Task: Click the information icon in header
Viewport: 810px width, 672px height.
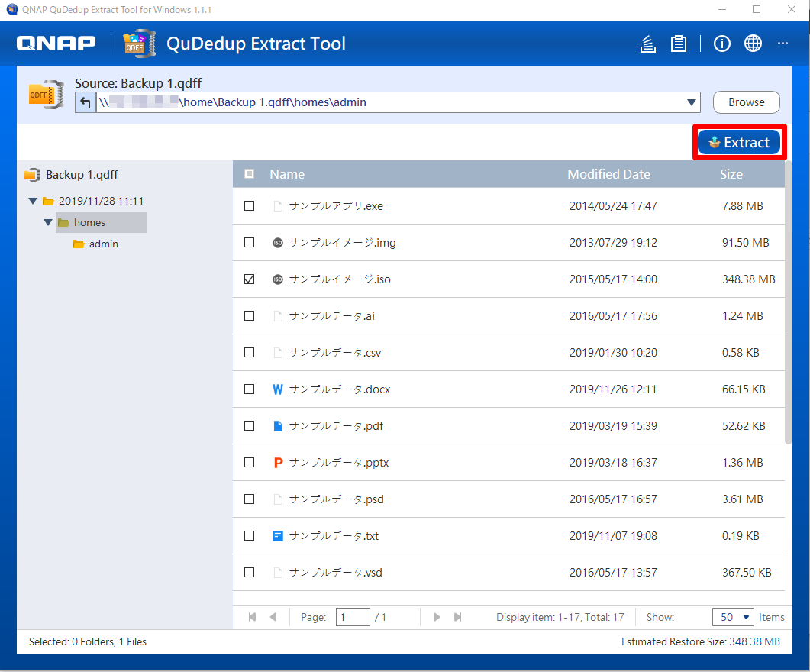Action: click(721, 44)
